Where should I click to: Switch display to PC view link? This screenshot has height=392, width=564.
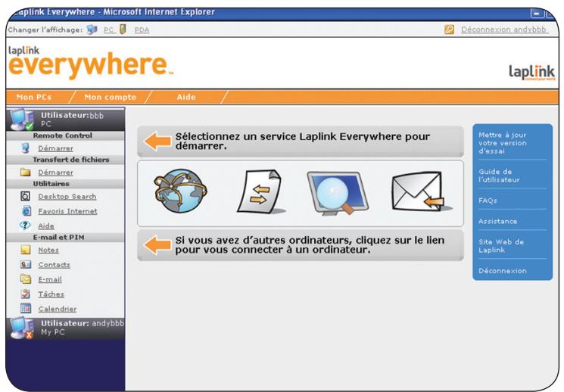coord(109,30)
